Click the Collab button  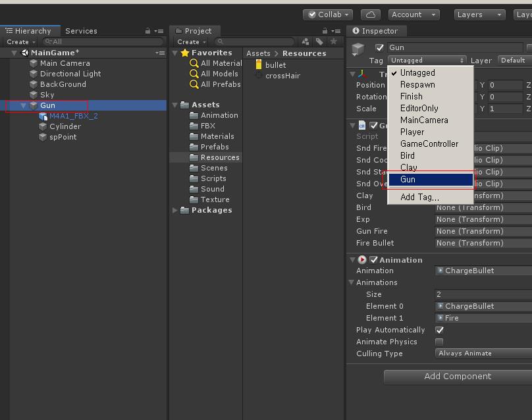(328, 14)
